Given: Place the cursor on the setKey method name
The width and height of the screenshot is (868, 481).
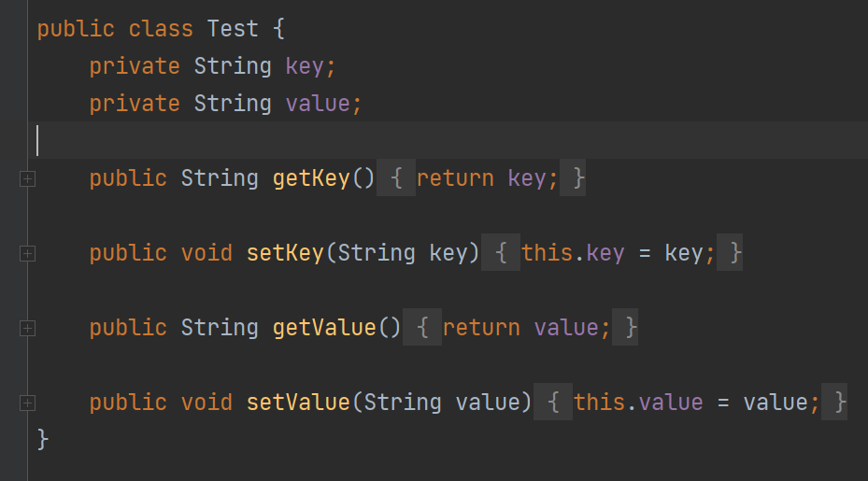Looking at the screenshot, I should (285, 253).
